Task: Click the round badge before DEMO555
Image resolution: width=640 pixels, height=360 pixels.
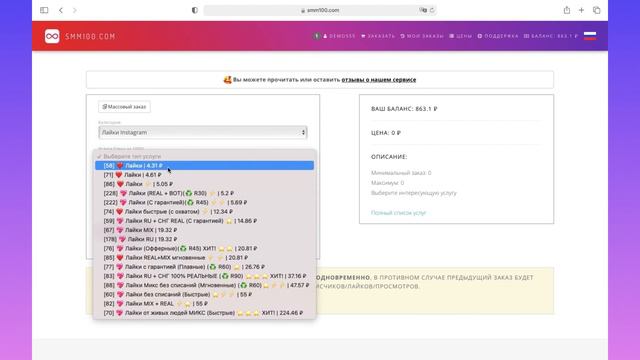Action: 316,36
